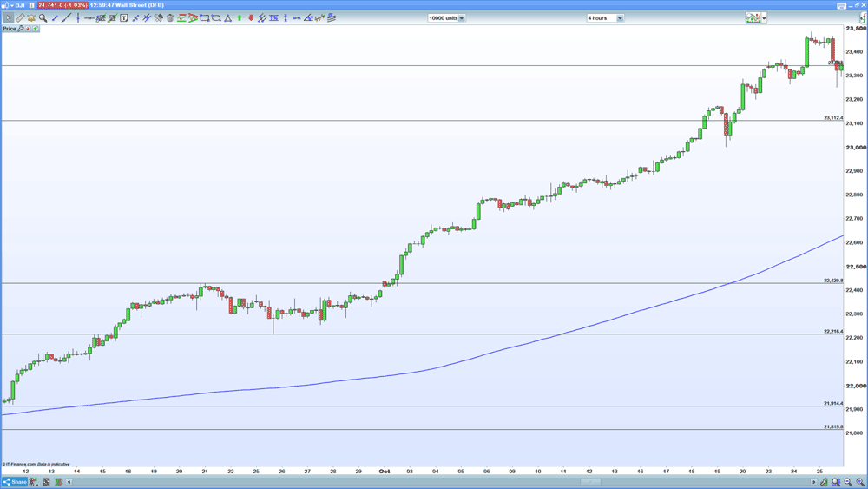Select the blue cross line tool
868x489 pixels.
(135, 17)
